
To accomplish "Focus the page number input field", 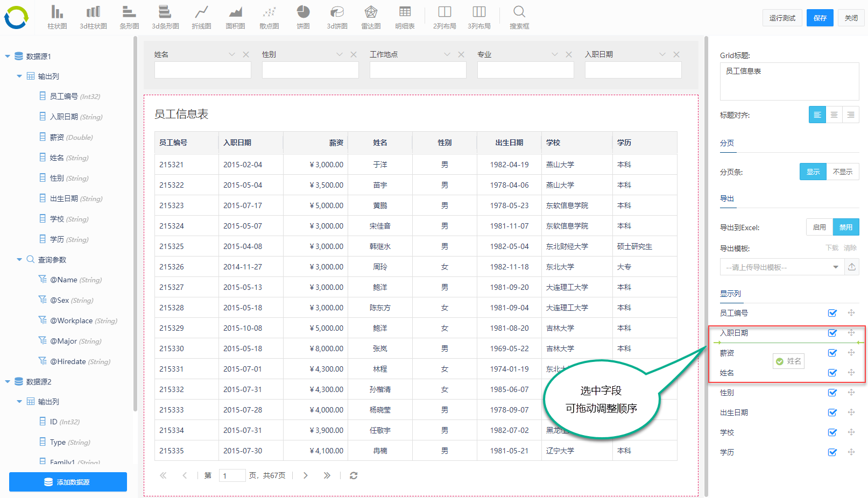I will point(232,475).
